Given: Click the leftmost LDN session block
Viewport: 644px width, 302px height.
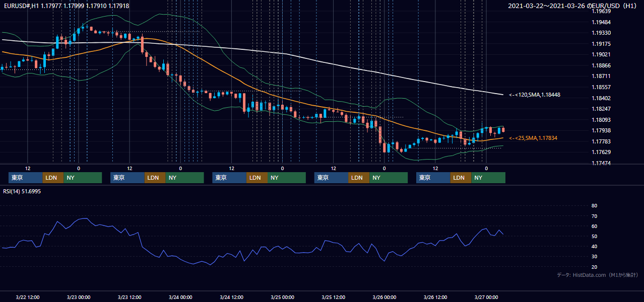Looking at the screenshot, I should click(x=53, y=178).
